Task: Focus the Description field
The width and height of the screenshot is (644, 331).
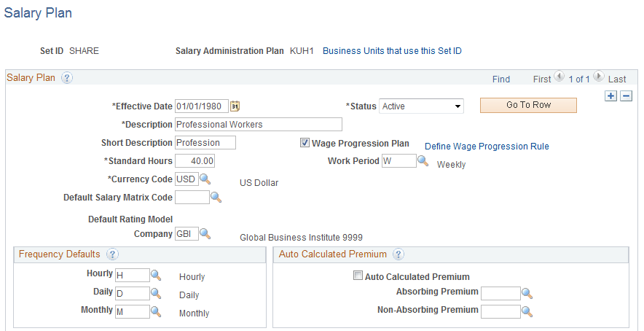Action: [x=259, y=124]
